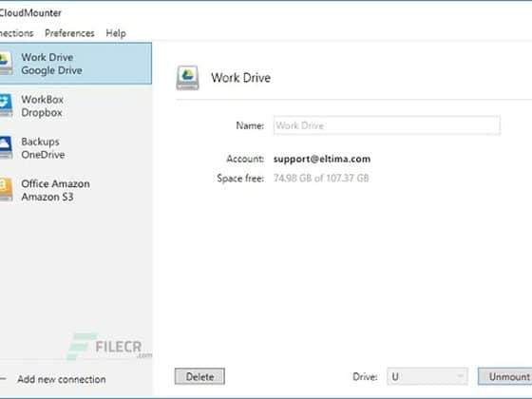Viewport: 532px width, 399px height.
Task: Open the Help menu
Action: (116, 33)
